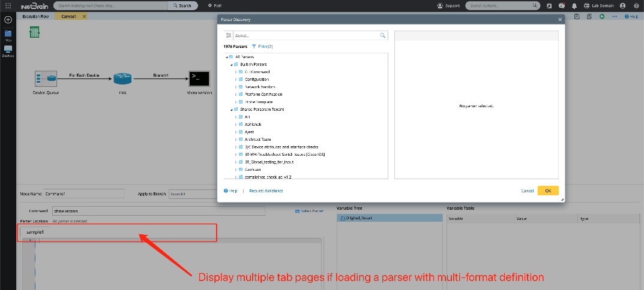644x290 pixels.
Task: Expand the Network Vendors folder
Action: click(236, 87)
